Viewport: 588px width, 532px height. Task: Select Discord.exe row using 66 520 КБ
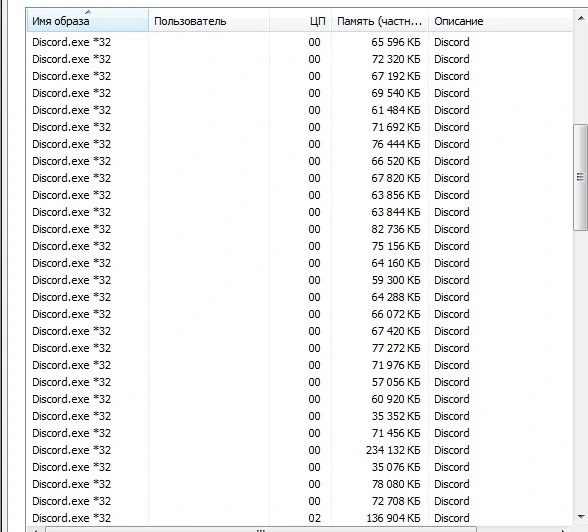click(299, 161)
